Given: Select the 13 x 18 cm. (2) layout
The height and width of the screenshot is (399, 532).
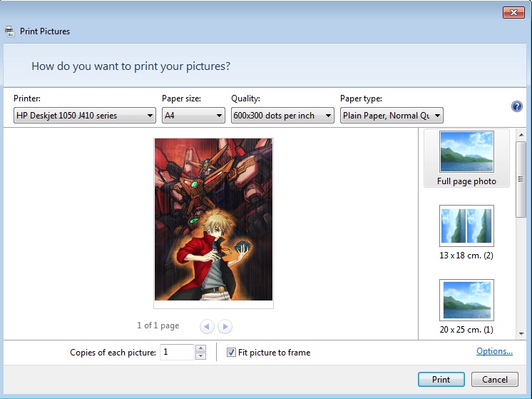Looking at the screenshot, I should [466, 233].
